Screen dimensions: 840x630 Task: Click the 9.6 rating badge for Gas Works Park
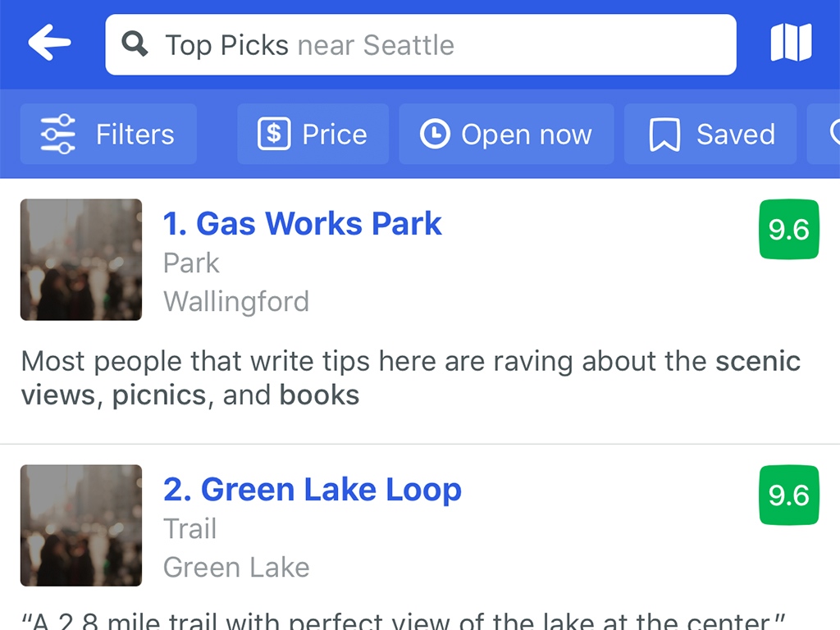[788, 230]
